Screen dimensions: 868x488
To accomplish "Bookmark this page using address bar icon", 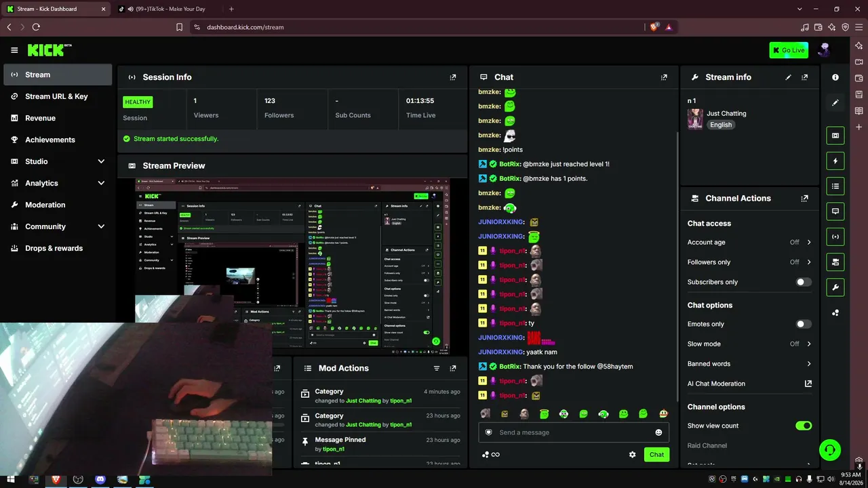I will click(179, 27).
